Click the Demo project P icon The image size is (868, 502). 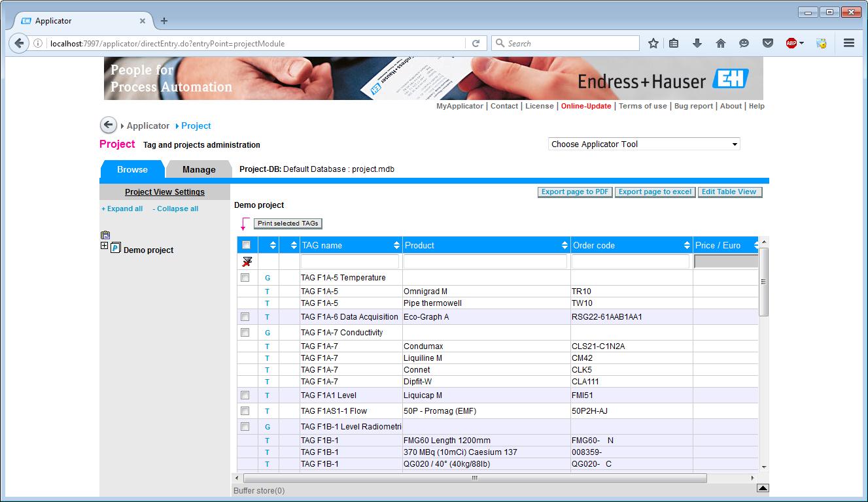coord(116,248)
